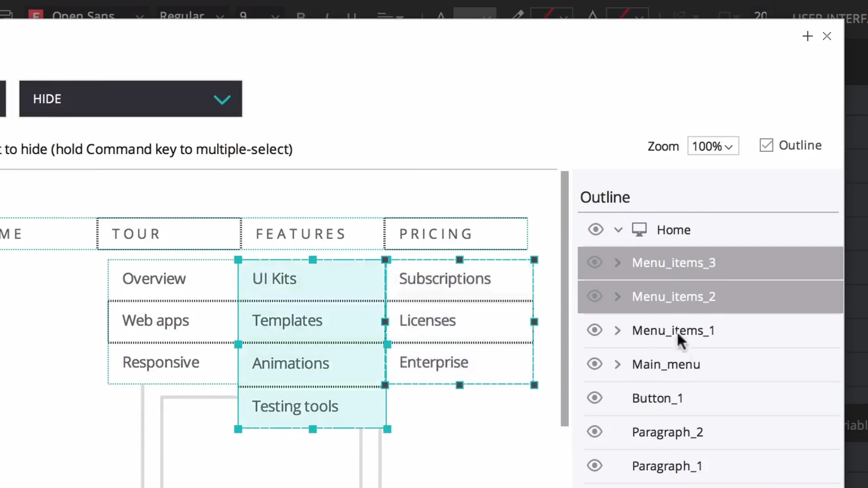
Task: Click the canvas vertical scrollbar
Action: pos(565,298)
